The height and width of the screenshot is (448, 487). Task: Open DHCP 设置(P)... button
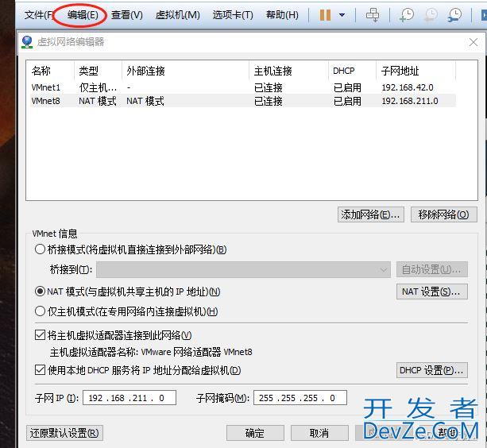pyautogui.click(x=432, y=370)
